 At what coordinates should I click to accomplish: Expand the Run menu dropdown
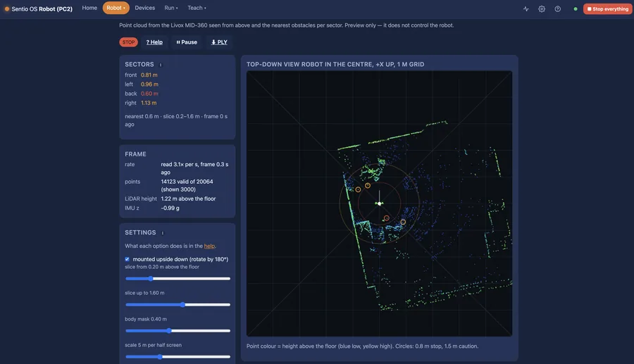(171, 8)
